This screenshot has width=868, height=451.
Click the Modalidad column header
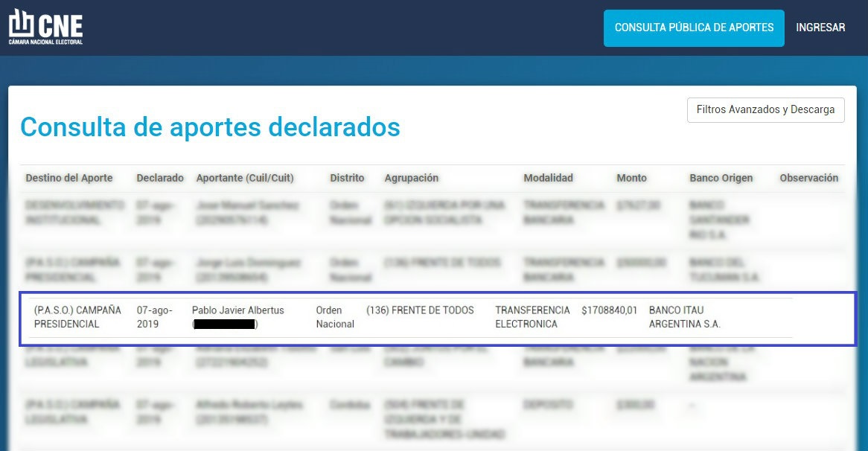[x=548, y=178]
